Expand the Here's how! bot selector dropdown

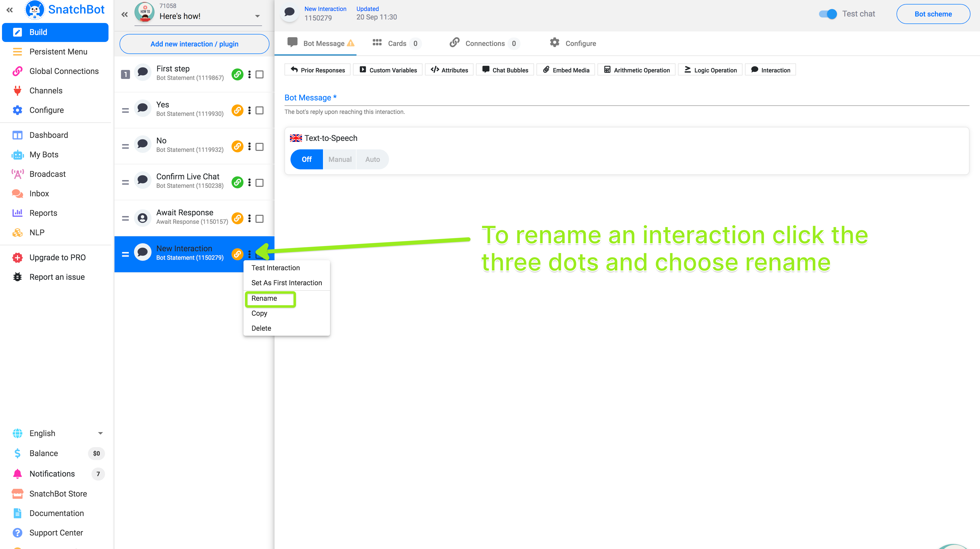pyautogui.click(x=257, y=16)
